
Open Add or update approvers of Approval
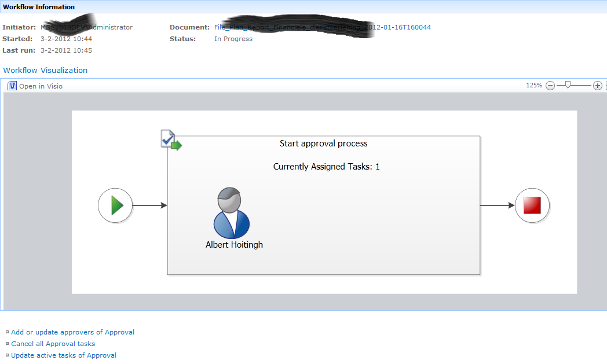tap(72, 332)
